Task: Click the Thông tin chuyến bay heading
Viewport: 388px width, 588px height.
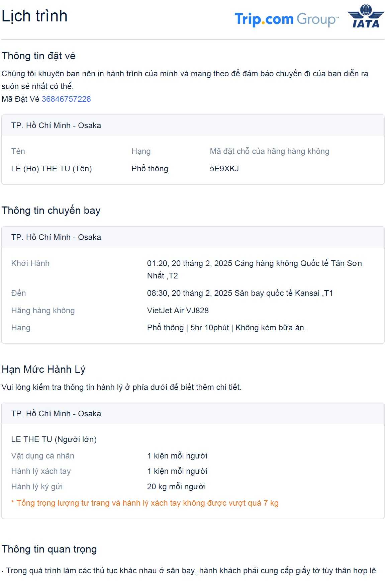Action: pyautogui.click(x=51, y=211)
